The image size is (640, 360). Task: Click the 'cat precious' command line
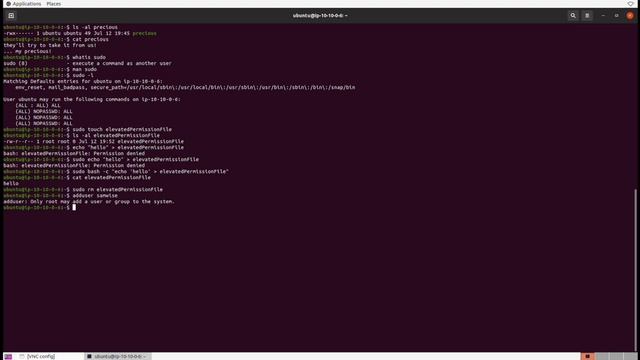click(x=56, y=40)
